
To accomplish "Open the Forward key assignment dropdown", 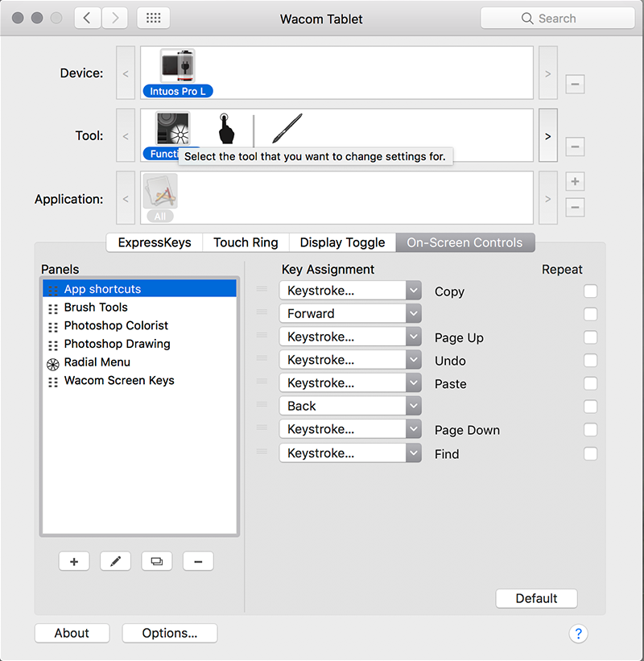I will point(350,314).
